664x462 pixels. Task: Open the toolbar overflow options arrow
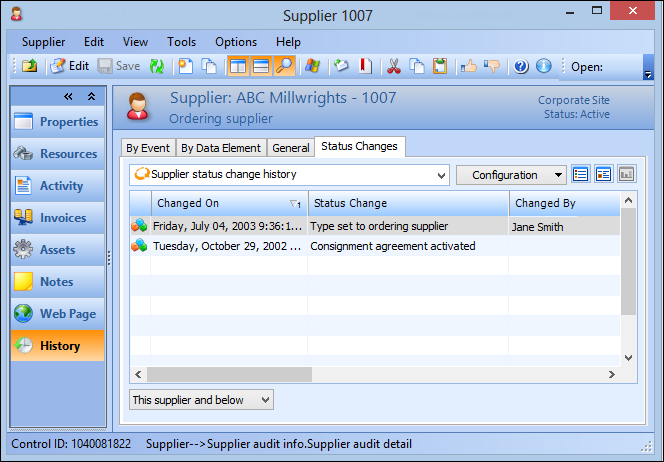point(648,67)
